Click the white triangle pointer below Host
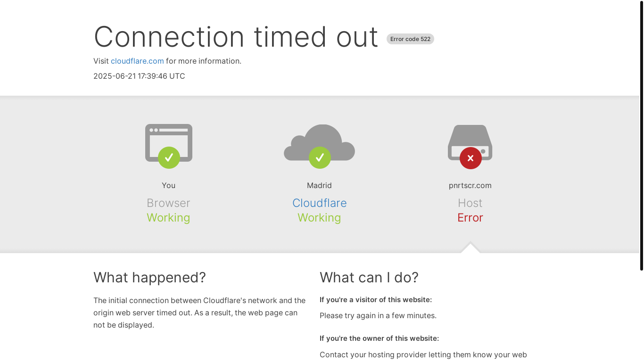Screen dimensions: 644x362 pyautogui.click(x=471, y=248)
